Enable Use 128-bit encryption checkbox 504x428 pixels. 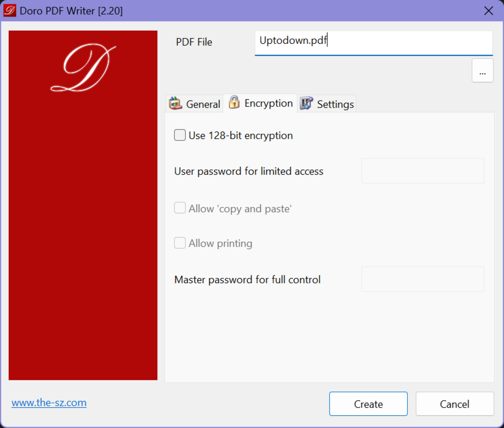pyautogui.click(x=180, y=135)
